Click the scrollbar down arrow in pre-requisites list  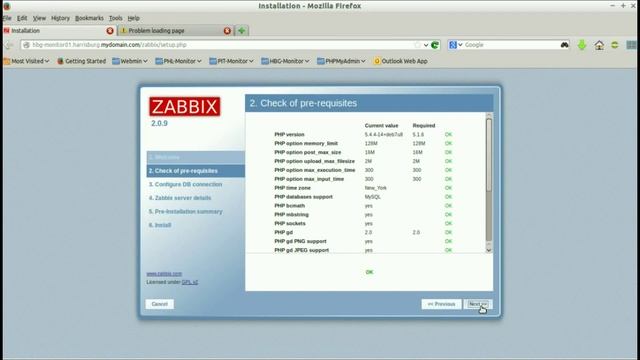pyautogui.click(x=489, y=249)
